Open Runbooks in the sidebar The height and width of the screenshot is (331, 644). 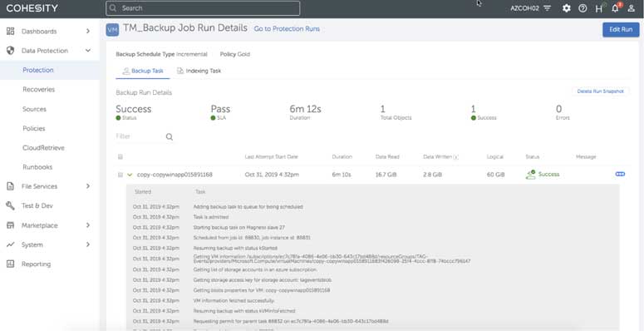click(x=37, y=167)
